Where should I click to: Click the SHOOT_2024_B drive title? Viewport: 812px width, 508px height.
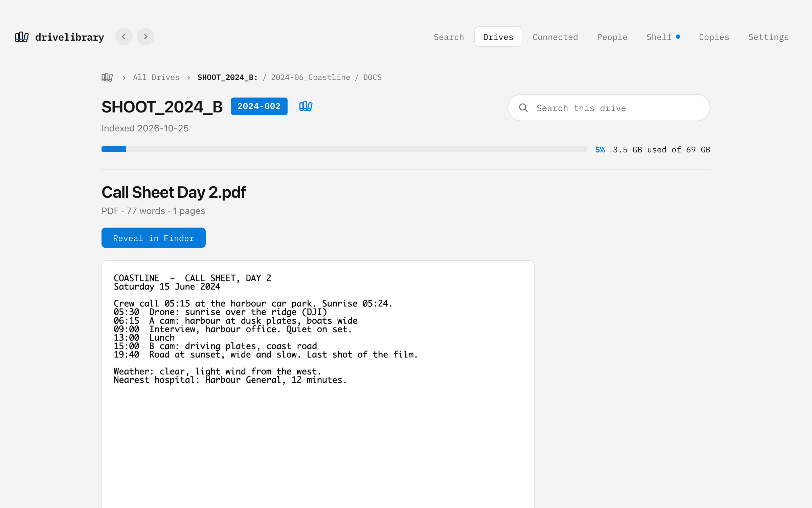[162, 107]
